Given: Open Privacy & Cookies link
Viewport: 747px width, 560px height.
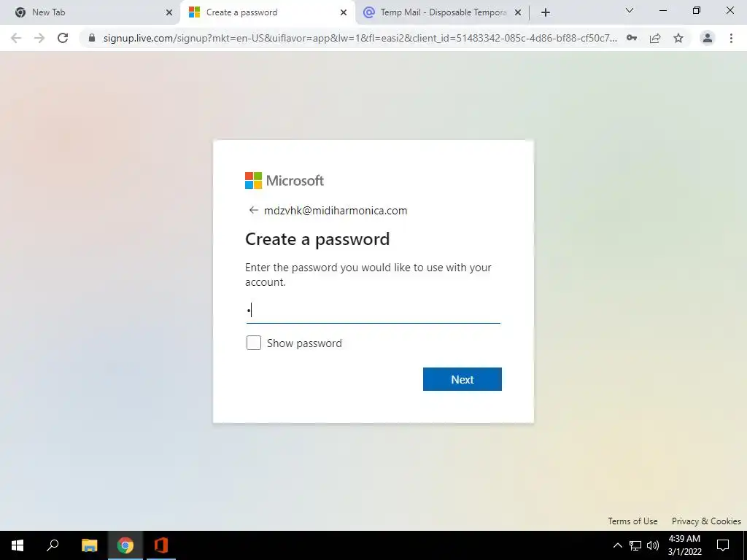Looking at the screenshot, I should coord(706,521).
